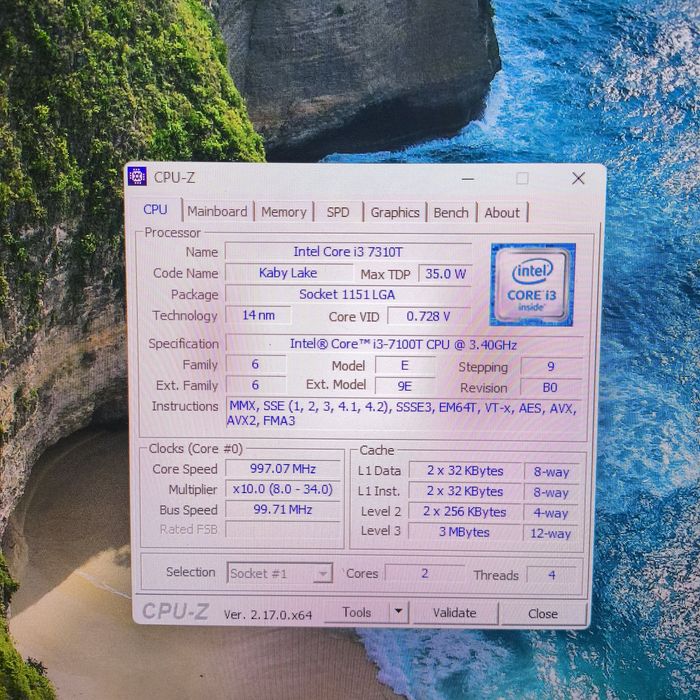Click the Level 3 associativity 12-way
The height and width of the screenshot is (700, 700).
pos(551,533)
